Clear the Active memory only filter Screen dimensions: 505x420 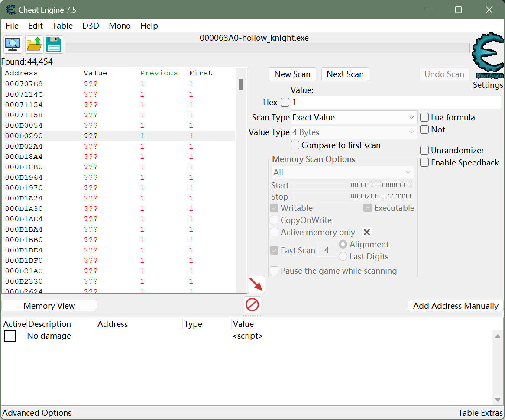tap(366, 232)
